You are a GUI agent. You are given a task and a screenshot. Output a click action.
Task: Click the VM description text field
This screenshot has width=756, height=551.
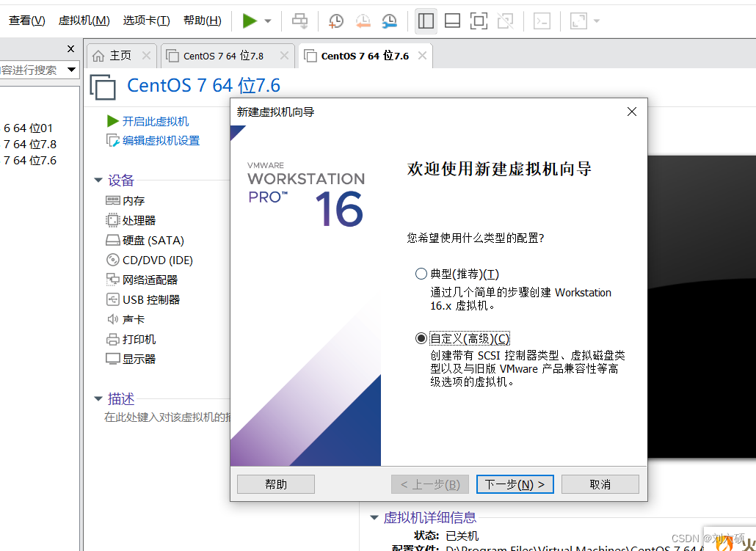(167, 417)
